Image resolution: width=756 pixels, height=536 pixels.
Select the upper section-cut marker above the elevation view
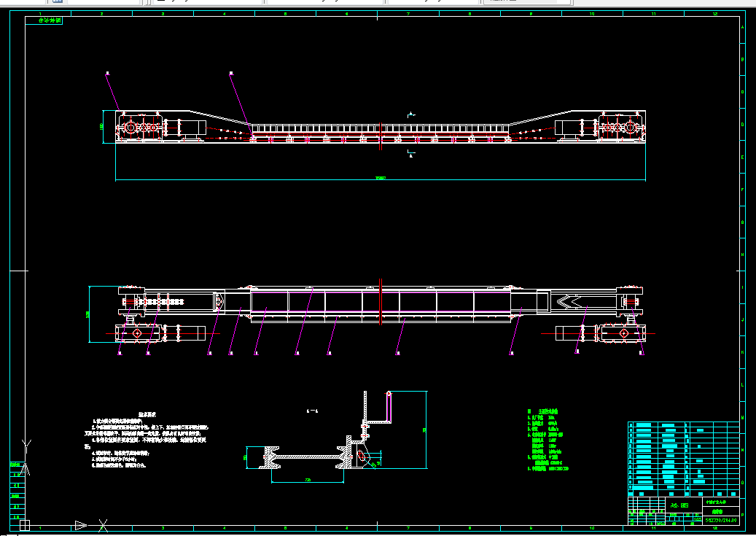(410, 114)
